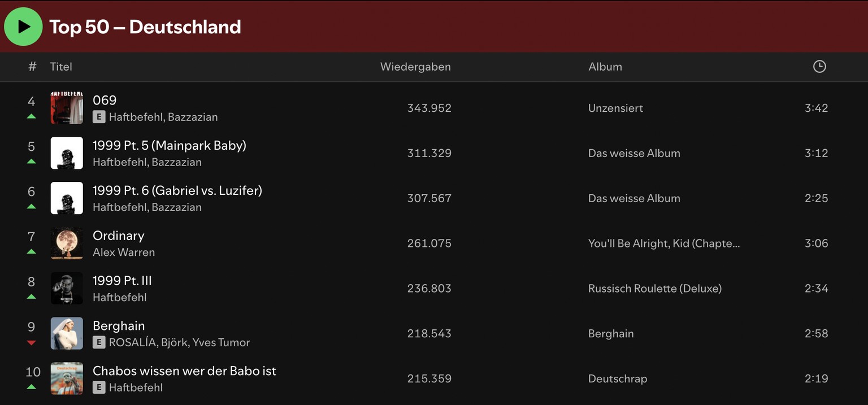Click the explicit badge next to 069
This screenshot has width=868, height=405.
coord(98,117)
